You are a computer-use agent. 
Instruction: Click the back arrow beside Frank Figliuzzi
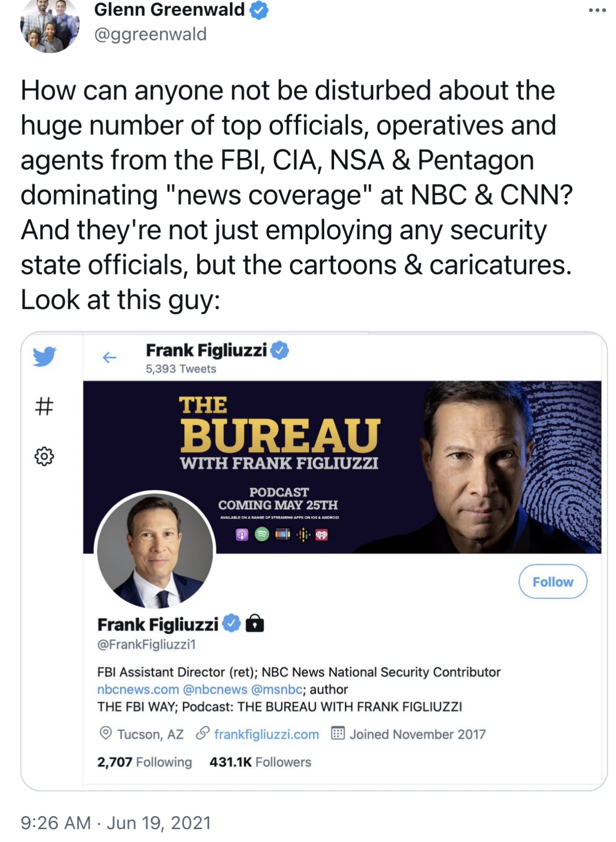pos(109,357)
